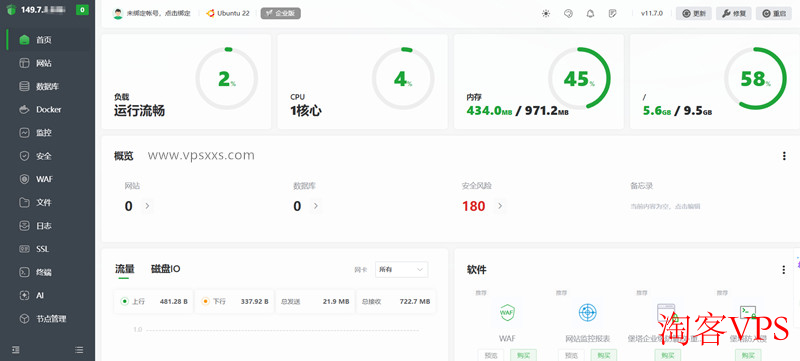Image resolution: width=800 pixels, height=361 pixels.
Task: Toggle the 下行 downstream traffic series
Action: pyautogui.click(x=234, y=301)
